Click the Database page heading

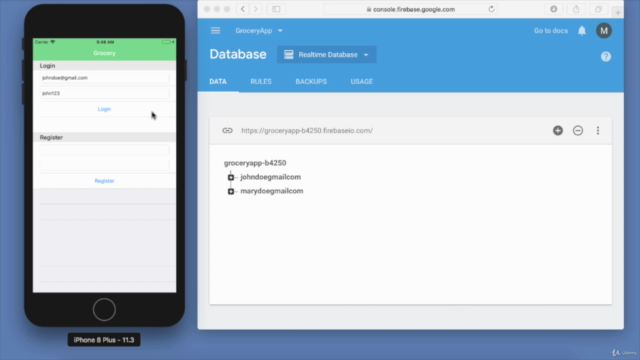[x=238, y=54]
